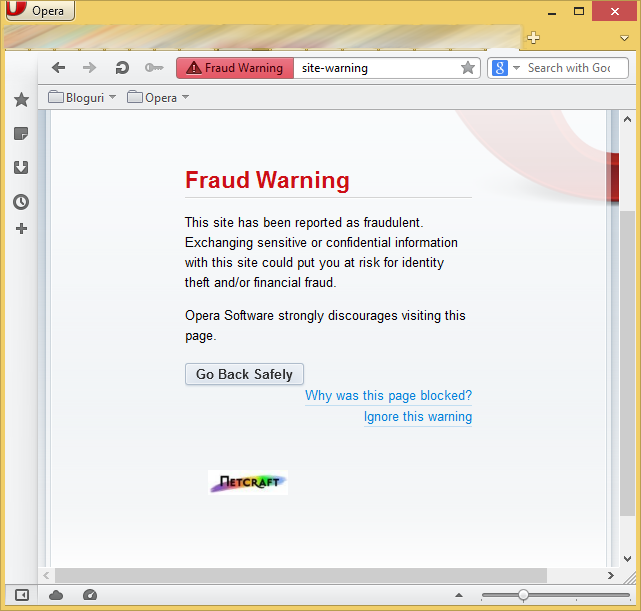Expand the Opera bookmarks folder
The image size is (641, 611).
pos(158,98)
